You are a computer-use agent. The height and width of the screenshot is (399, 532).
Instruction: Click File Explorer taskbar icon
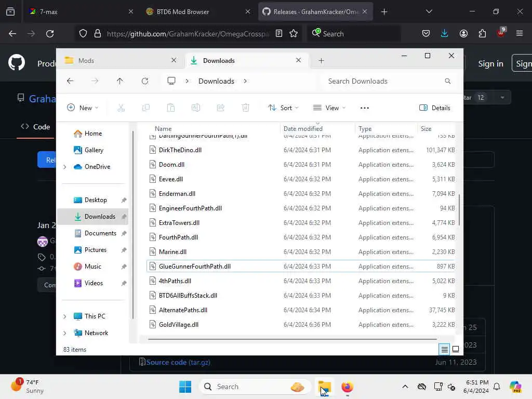[325, 387]
